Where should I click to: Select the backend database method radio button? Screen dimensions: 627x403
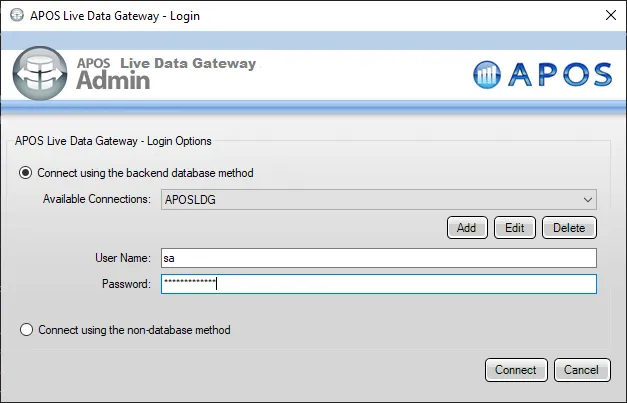point(27,173)
